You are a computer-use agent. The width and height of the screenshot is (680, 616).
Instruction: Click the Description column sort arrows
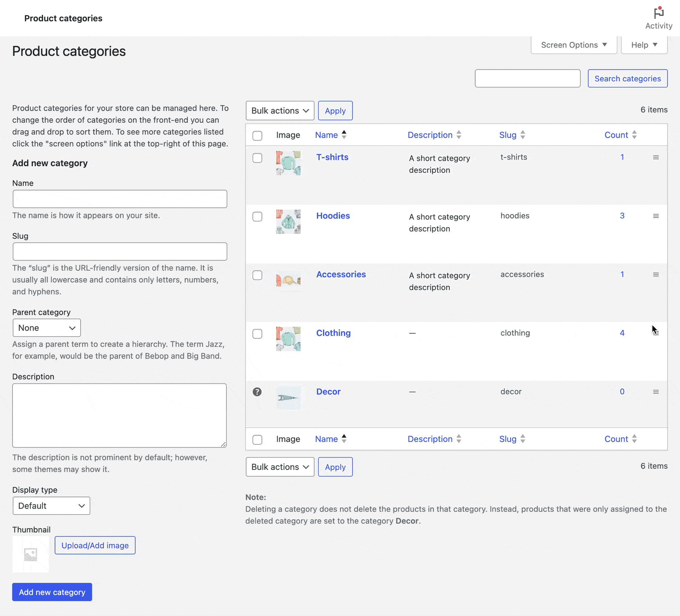coord(459,135)
